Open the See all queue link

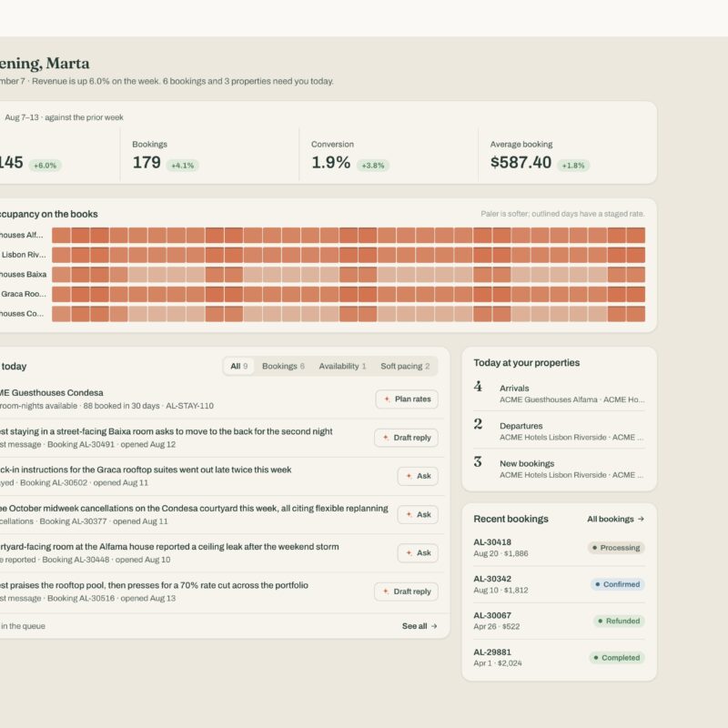pyautogui.click(x=420, y=626)
